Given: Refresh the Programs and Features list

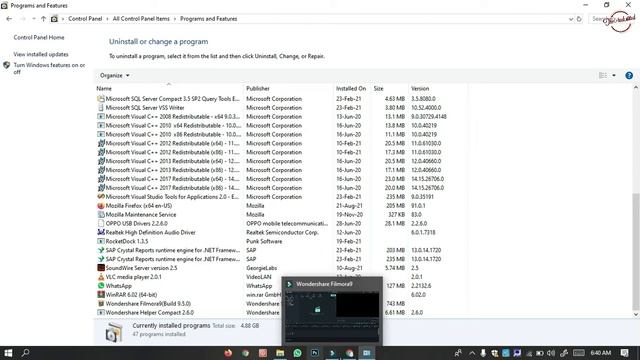Looking at the screenshot, I should tap(579, 19).
